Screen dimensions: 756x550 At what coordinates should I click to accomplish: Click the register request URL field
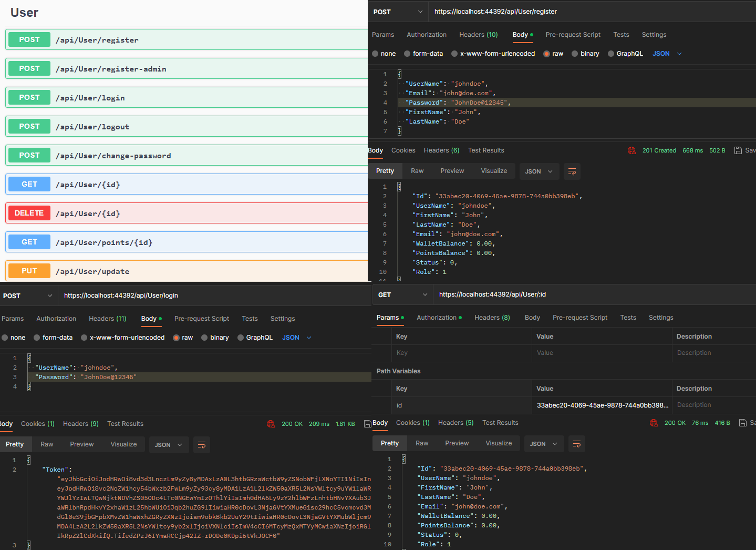point(593,12)
